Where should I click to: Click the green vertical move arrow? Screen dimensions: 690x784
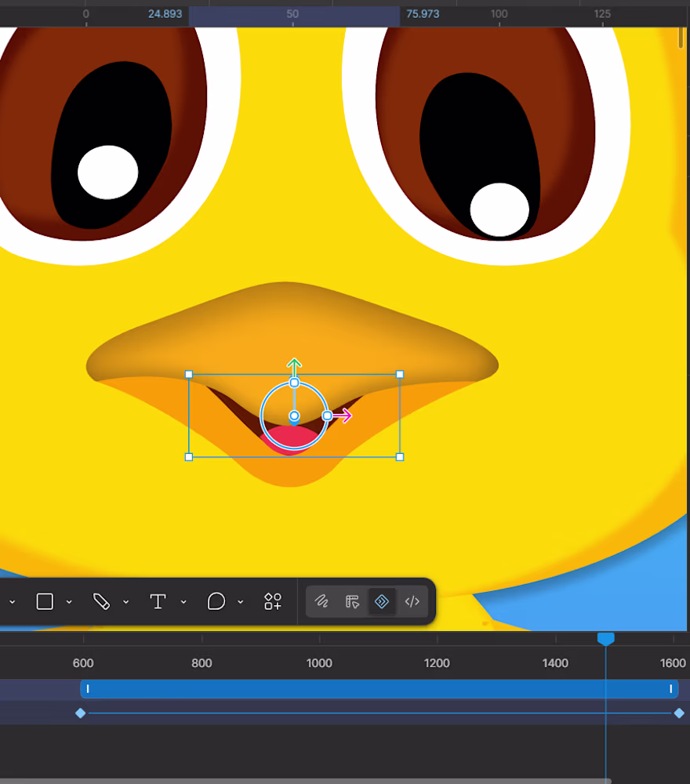(294, 366)
